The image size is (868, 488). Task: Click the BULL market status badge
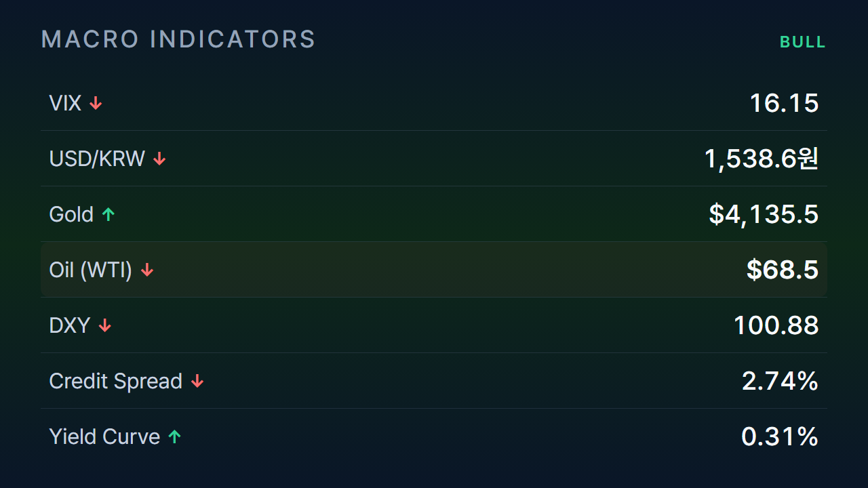click(x=803, y=42)
